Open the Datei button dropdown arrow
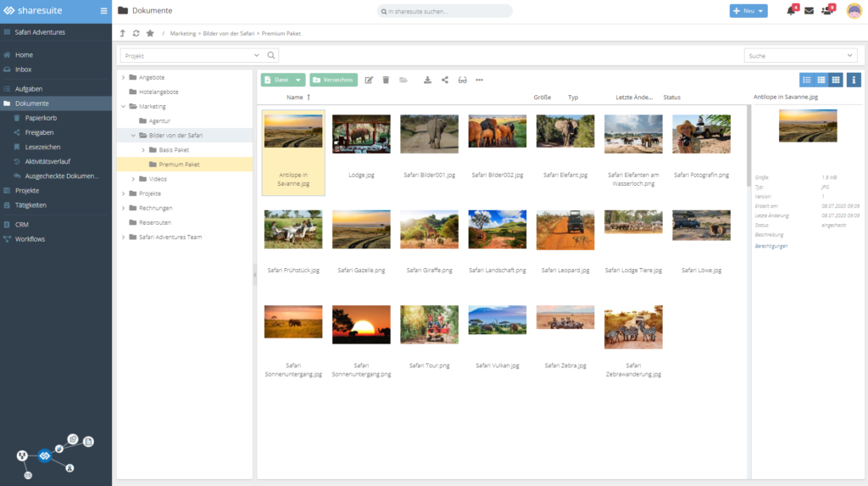 pos(298,80)
